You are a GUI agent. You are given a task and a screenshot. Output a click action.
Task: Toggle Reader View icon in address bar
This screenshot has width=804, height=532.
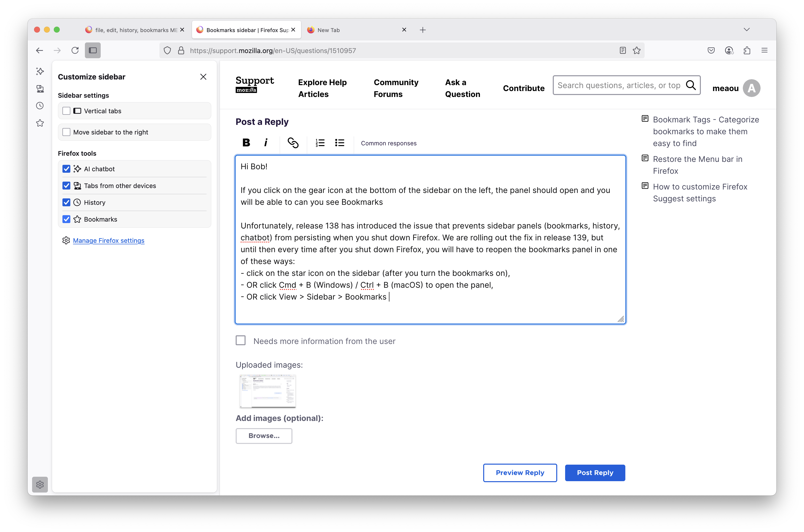(623, 50)
